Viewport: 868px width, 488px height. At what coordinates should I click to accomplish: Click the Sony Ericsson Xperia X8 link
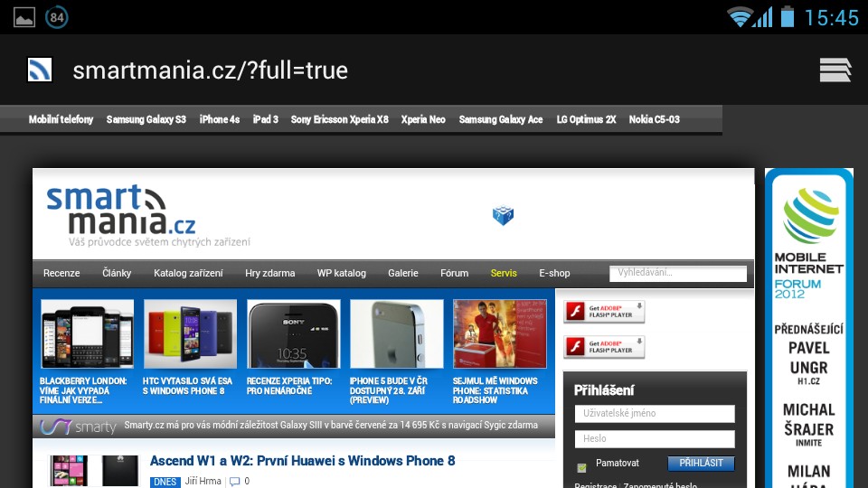pyautogui.click(x=340, y=119)
